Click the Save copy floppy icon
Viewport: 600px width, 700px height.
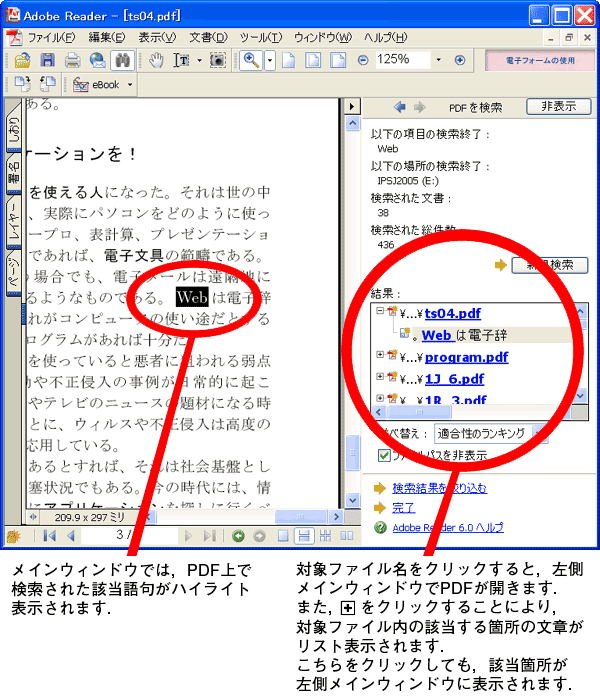pos(48,60)
